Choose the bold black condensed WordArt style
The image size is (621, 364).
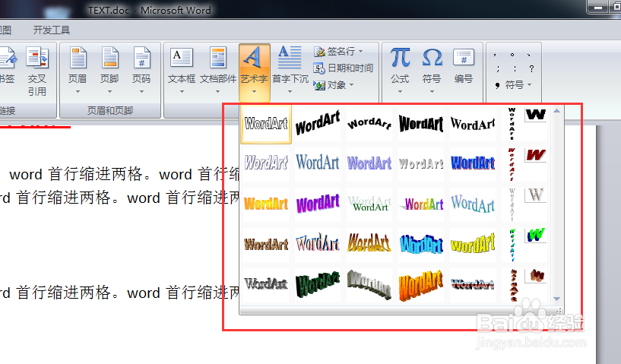point(421,124)
